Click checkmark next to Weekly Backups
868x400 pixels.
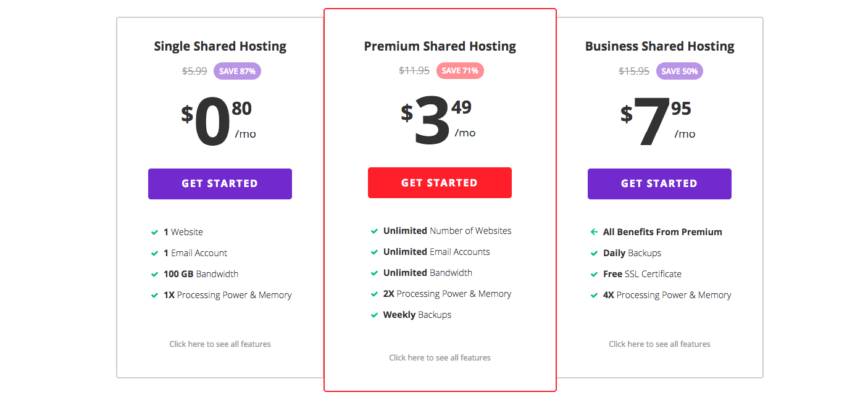(374, 315)
